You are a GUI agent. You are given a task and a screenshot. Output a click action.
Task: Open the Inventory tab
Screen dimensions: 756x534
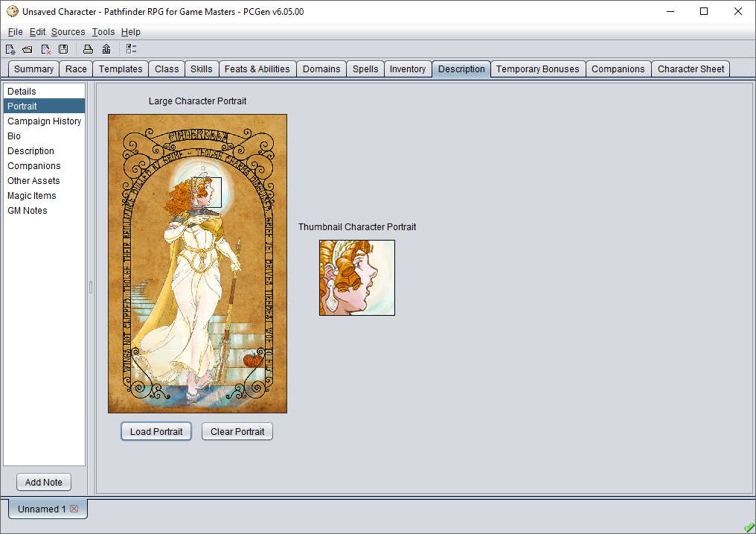click(x=408, y=69)
